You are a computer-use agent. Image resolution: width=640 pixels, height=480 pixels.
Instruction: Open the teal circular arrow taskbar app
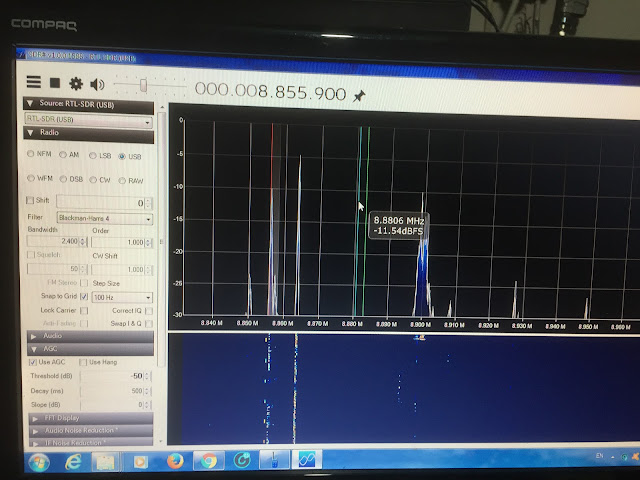242,460
